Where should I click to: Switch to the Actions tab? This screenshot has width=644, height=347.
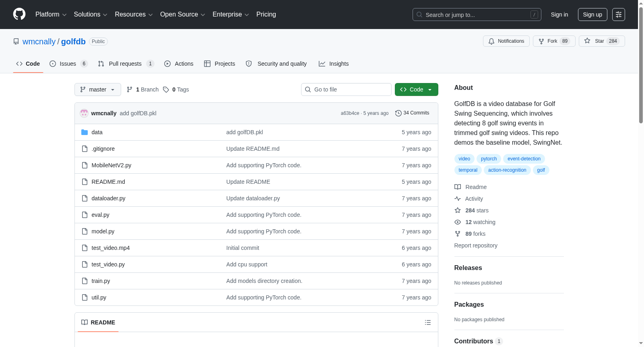point(179,64)
